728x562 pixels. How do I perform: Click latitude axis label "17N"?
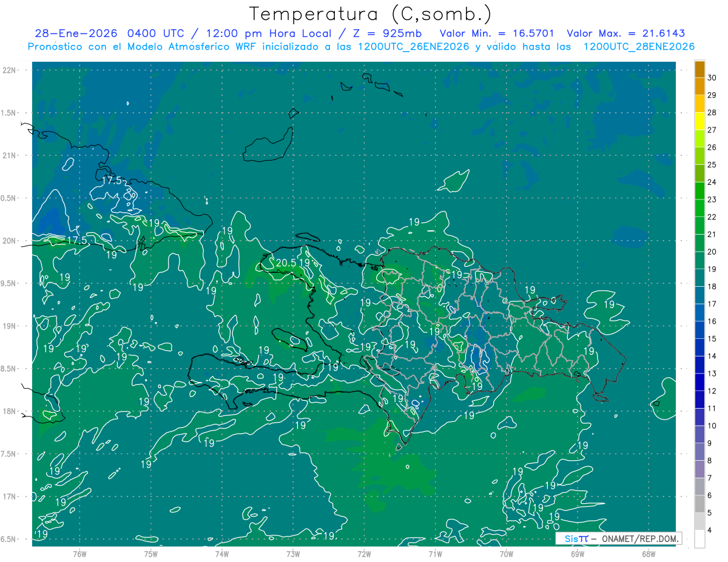pos(10,497)
